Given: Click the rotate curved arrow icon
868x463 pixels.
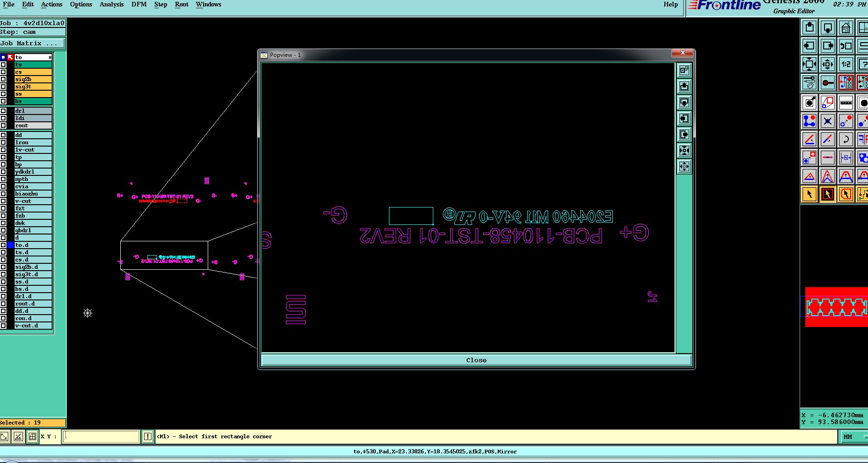Looking at the screenshot, I should [846, 139].
